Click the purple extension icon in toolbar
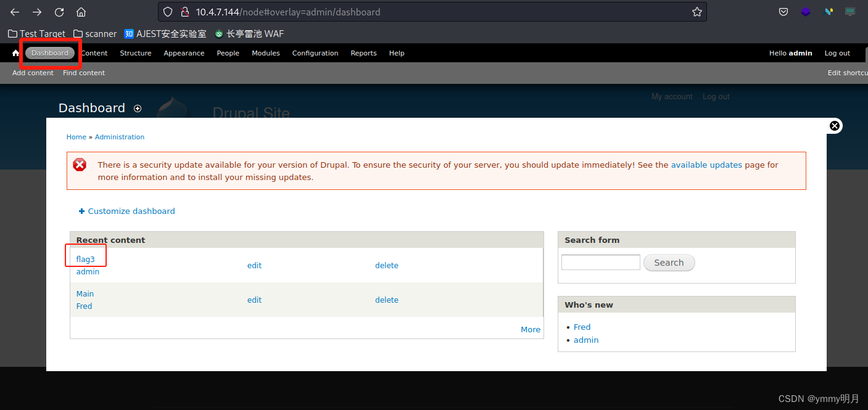The height and width of the screenshot is (410, 868). point(806,12)
